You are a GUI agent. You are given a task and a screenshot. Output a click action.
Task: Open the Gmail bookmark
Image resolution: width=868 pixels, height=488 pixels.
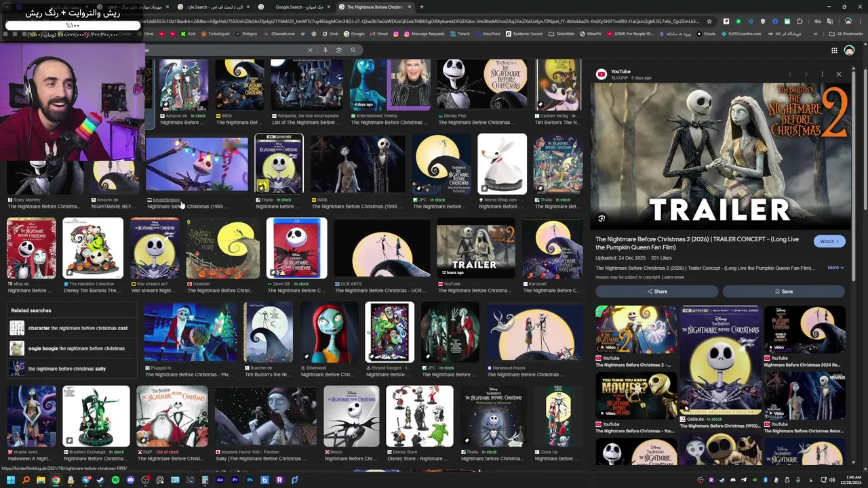point(379,33)
